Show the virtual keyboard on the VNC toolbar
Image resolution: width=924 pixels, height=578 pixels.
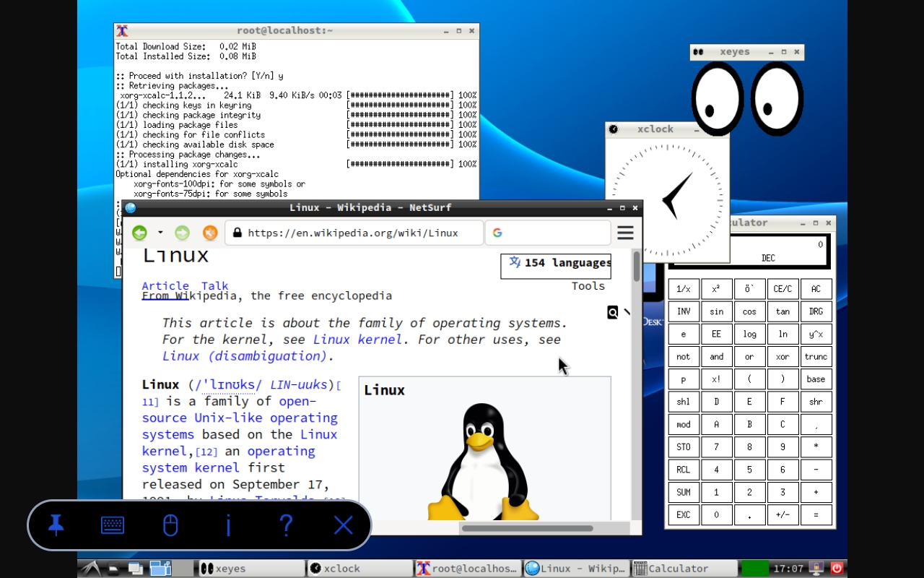coord(113,525)
